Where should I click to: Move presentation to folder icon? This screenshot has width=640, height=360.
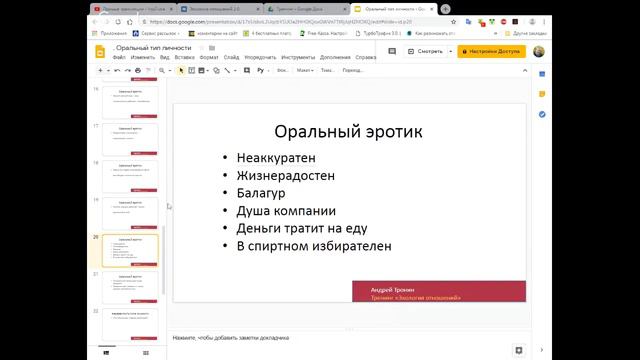tap(212, 48)
